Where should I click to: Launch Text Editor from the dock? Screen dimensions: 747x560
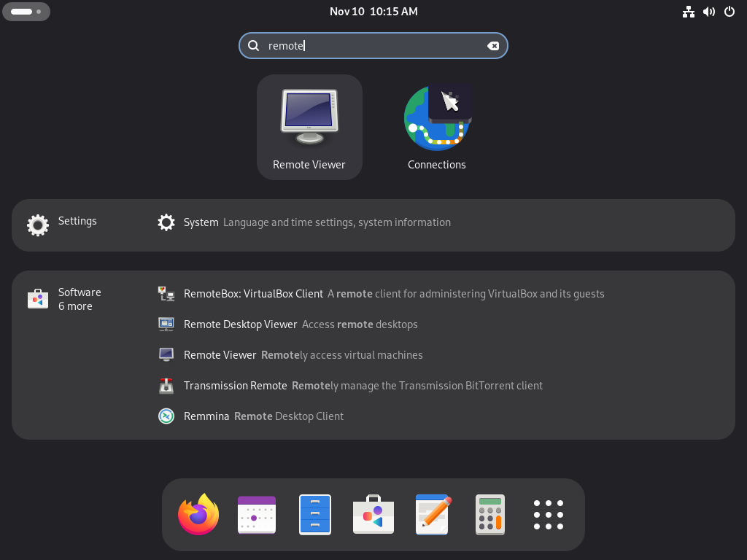click(432, 515)
